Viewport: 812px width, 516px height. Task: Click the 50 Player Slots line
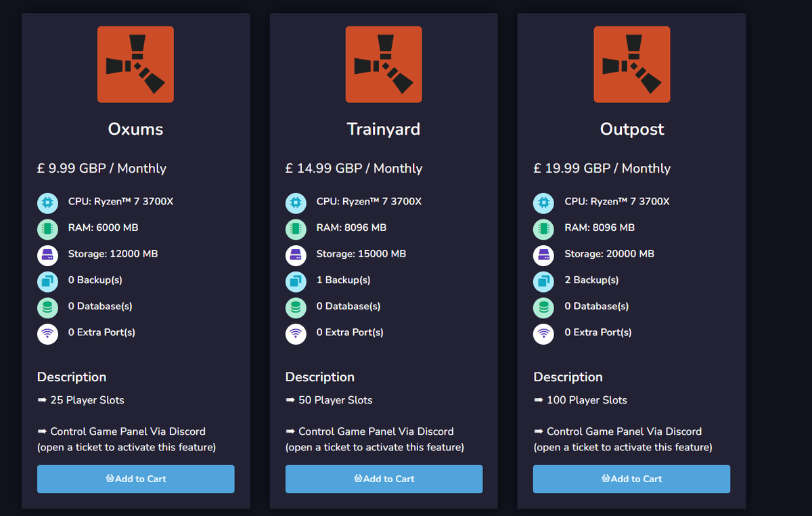click(329, 400)
